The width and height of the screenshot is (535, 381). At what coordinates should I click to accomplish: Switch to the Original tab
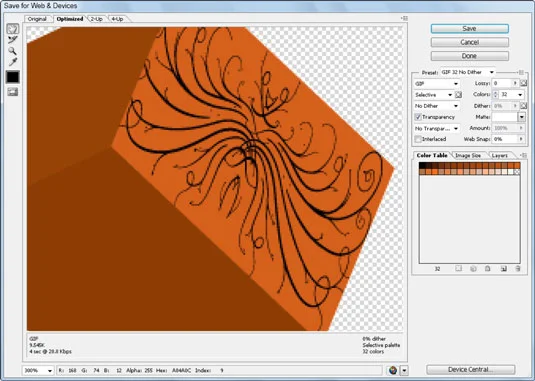(x=37, y=19)
